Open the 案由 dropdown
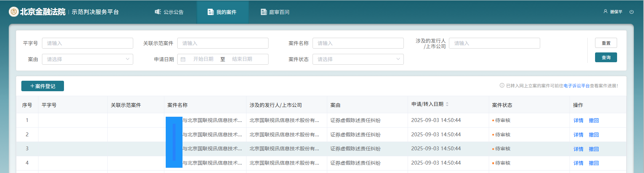The width and height of the screenshot is (644, 173). coord(87,59)
